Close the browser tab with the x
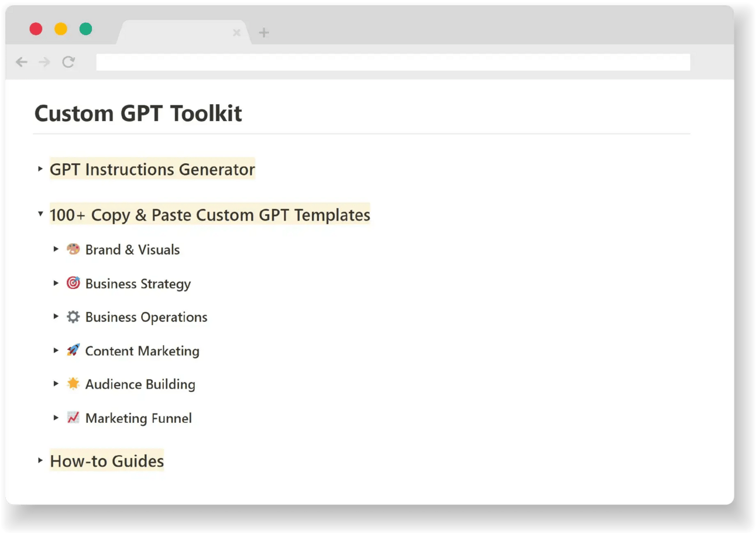756x534 pixels. pyautogui.click(x=236, y=33)
